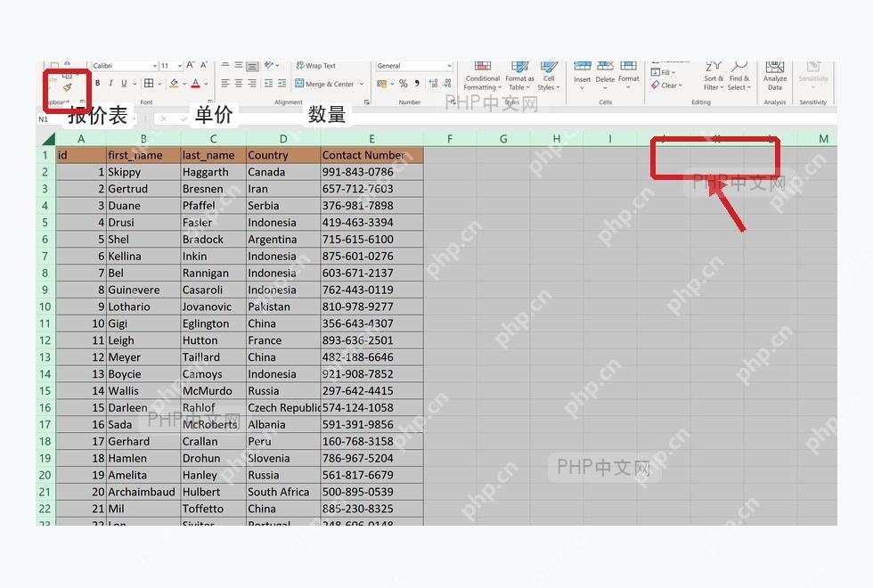
Task: Click the Accounting Number Format icon
Action: [381, 84]
